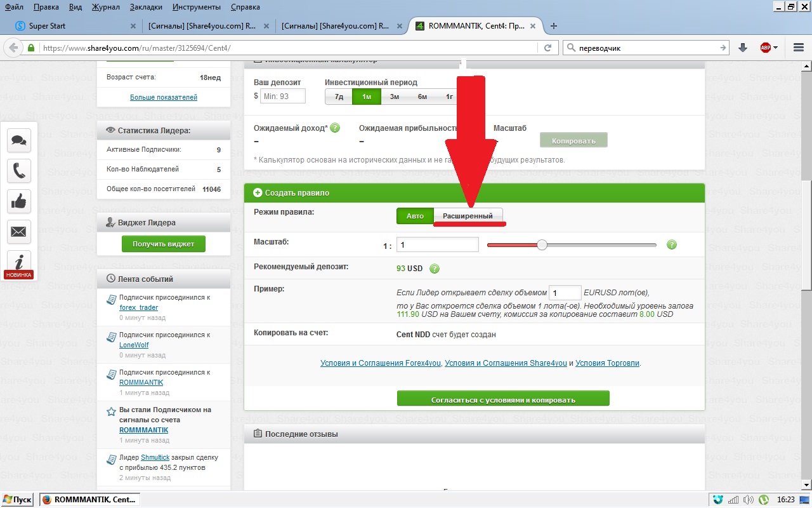Viewport: 812px width, 508px height.
Task: Open the downloads arrow in toolbar
Action: [743, 48]
